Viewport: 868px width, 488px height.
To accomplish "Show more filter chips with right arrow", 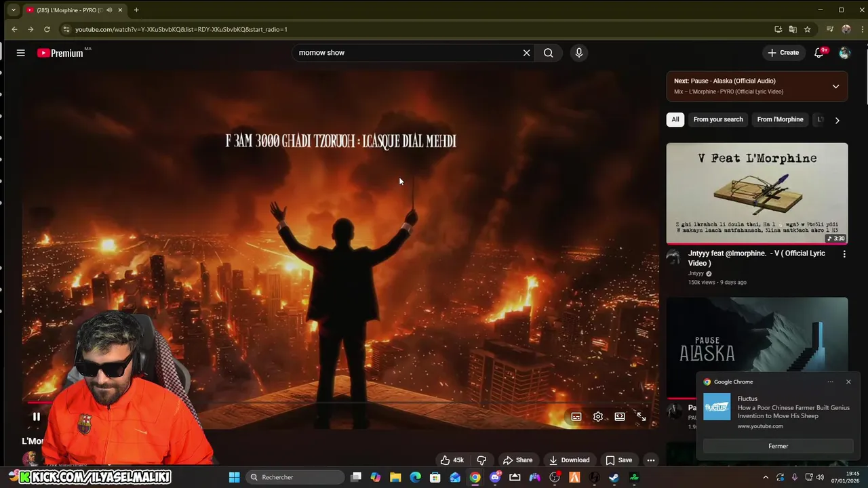I will pos(837,120).
